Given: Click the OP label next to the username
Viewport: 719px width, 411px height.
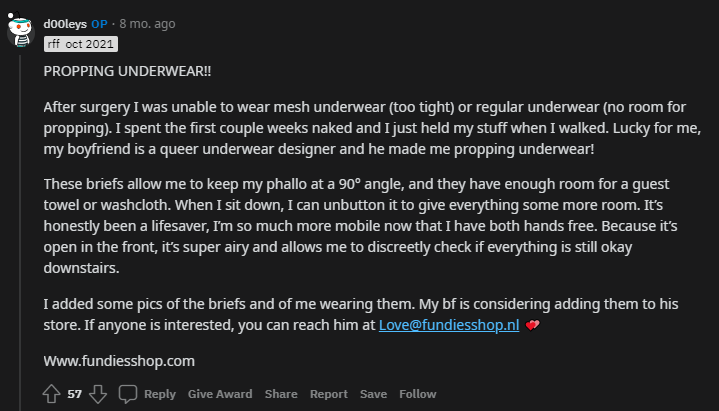Looking at the screenshot, I should (x=100, y=23).
